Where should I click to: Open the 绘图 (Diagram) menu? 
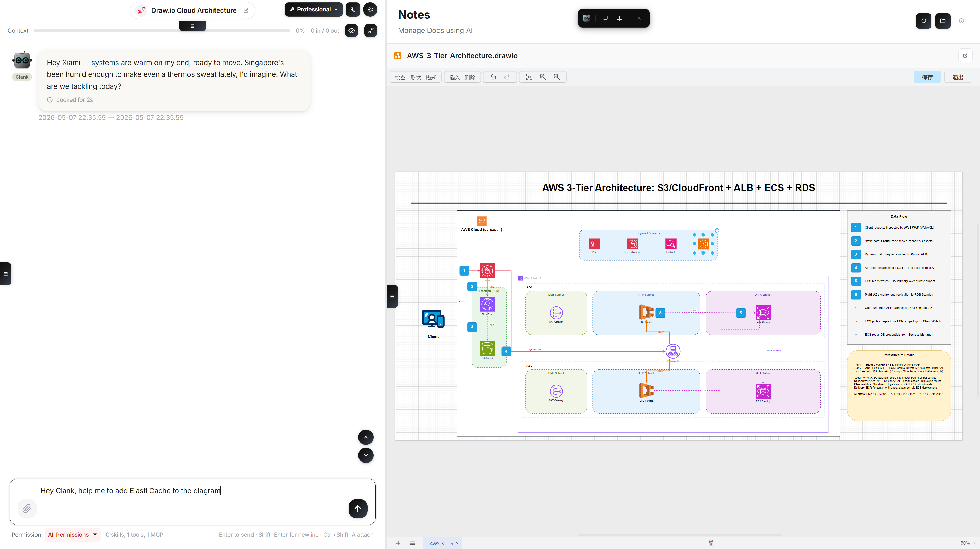click(400, 77)
